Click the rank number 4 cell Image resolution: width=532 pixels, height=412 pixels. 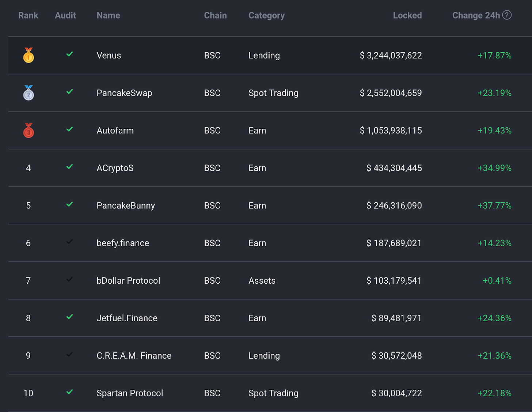(x=28, y=168)
